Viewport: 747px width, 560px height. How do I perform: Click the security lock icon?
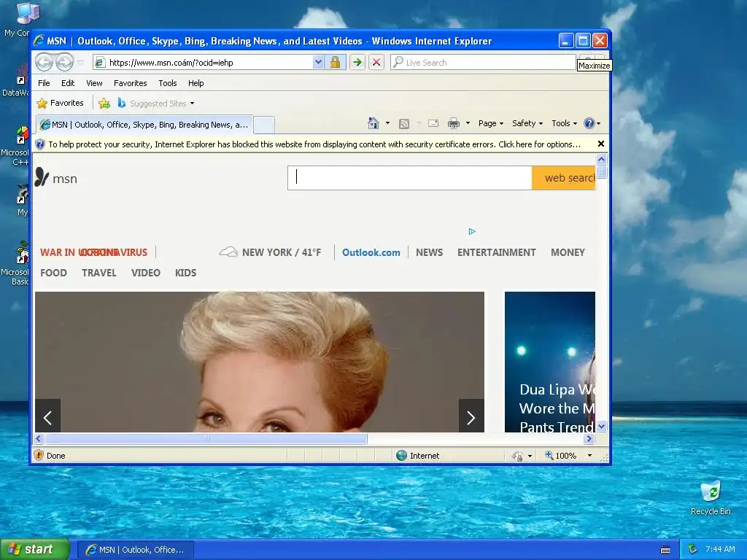tap(335, 63)
